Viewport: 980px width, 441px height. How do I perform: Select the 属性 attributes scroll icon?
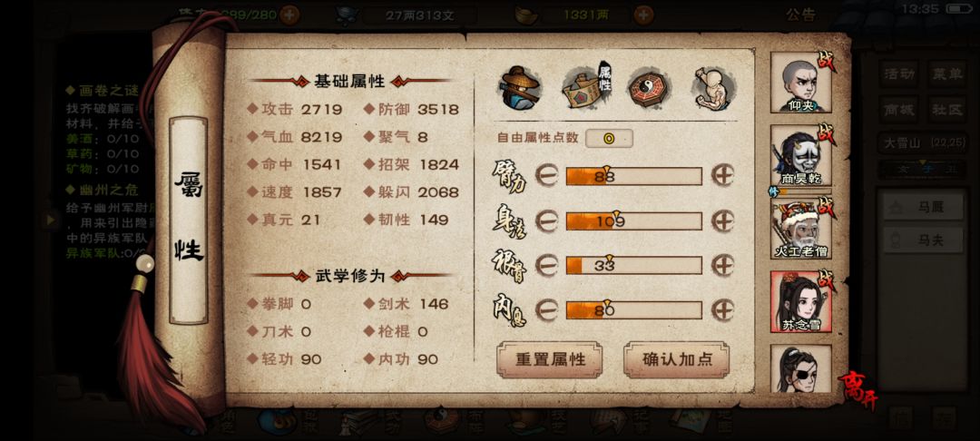[587, 87]
